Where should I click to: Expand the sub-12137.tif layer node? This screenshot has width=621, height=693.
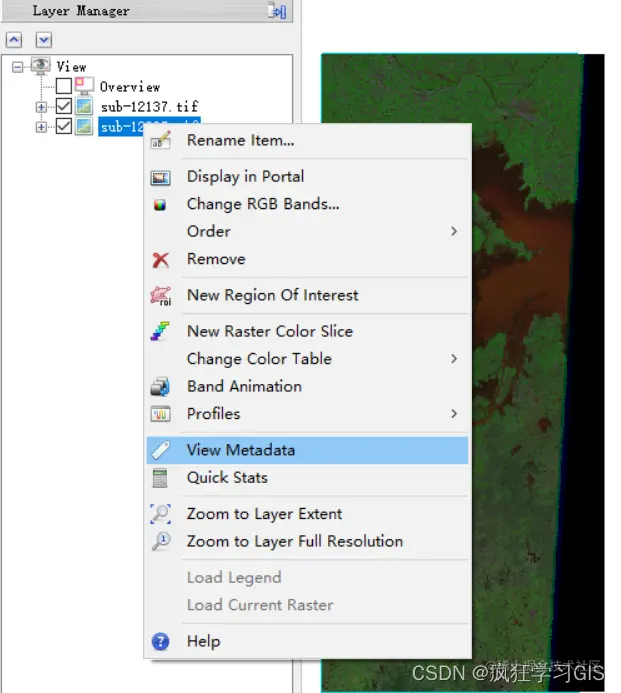41,107
